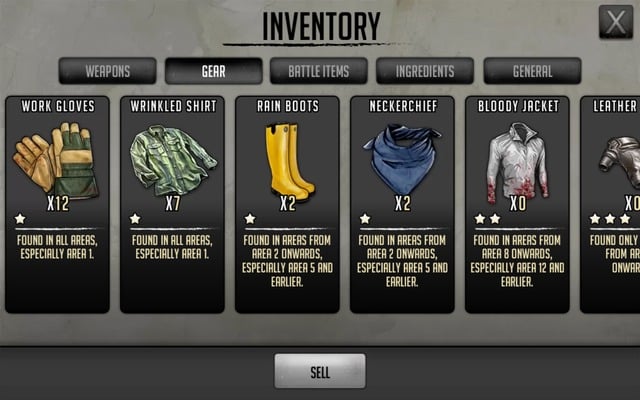The width and height of the screenshot is (640, 400).
Task: Close the Inventory with the X button
Action: click(616, 22)
